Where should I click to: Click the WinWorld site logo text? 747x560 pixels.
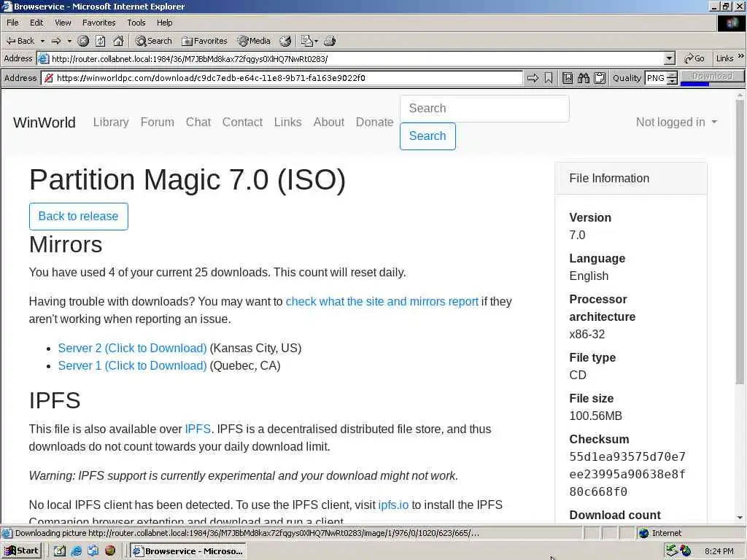(44, 122)
